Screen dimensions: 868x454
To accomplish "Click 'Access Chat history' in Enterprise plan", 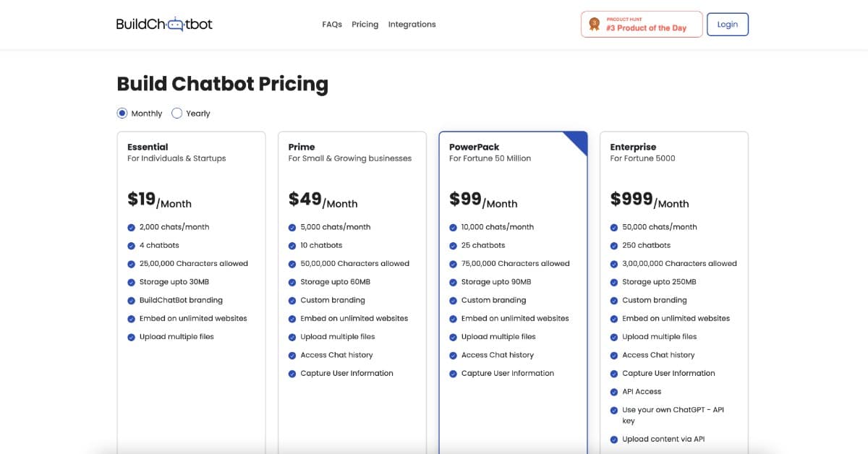I will click(x=658, y=355).
